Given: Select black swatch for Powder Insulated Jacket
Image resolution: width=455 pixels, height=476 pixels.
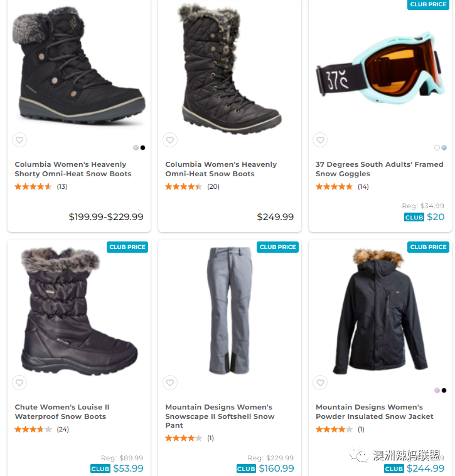Looking at the screenshot, I should 444,390.
